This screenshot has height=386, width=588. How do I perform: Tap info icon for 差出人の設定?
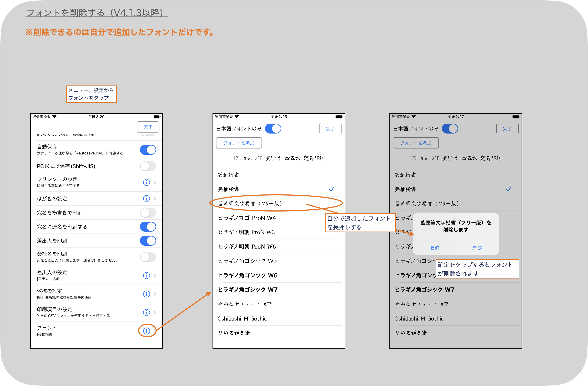pos(146,275)
